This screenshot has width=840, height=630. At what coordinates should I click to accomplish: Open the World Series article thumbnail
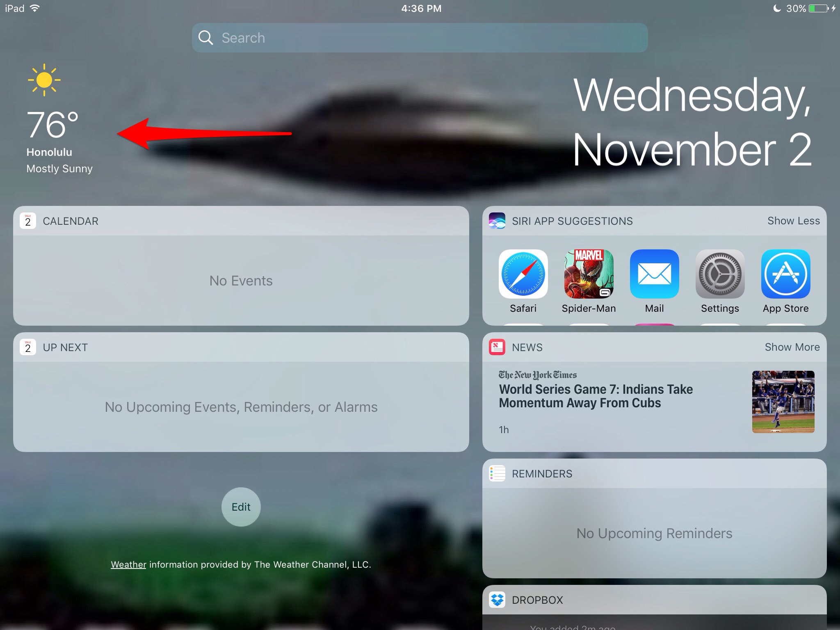tap(783, 402)
